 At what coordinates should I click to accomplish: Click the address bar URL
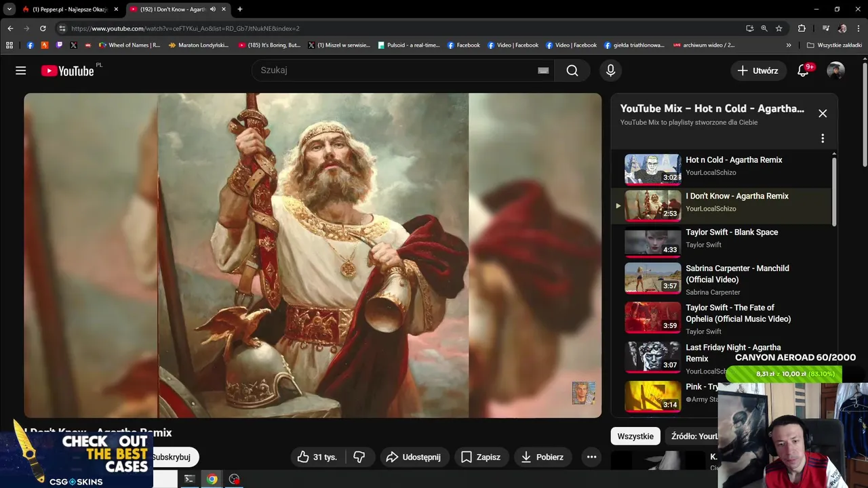click(x=185, y=28)
